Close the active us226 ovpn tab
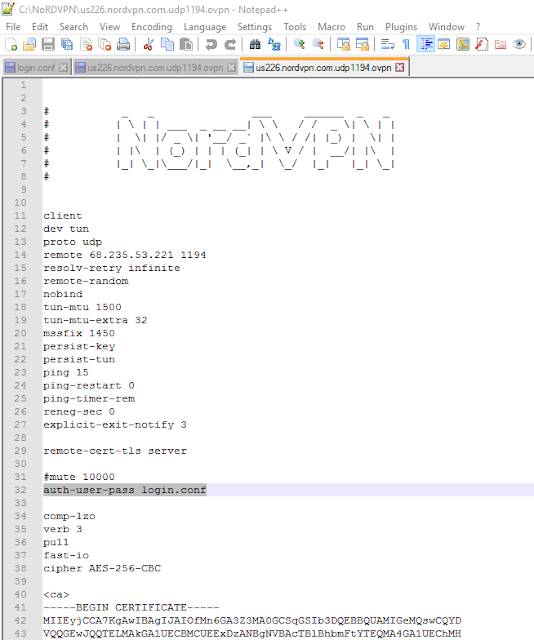 (x=400, y=67)
